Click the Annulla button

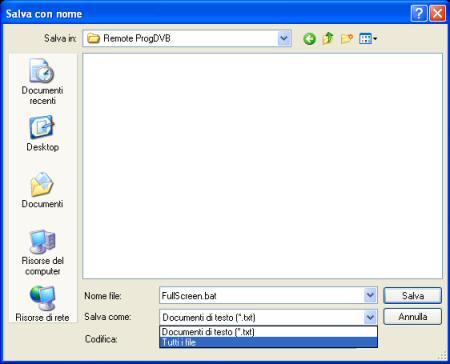[x=413, y=317]
